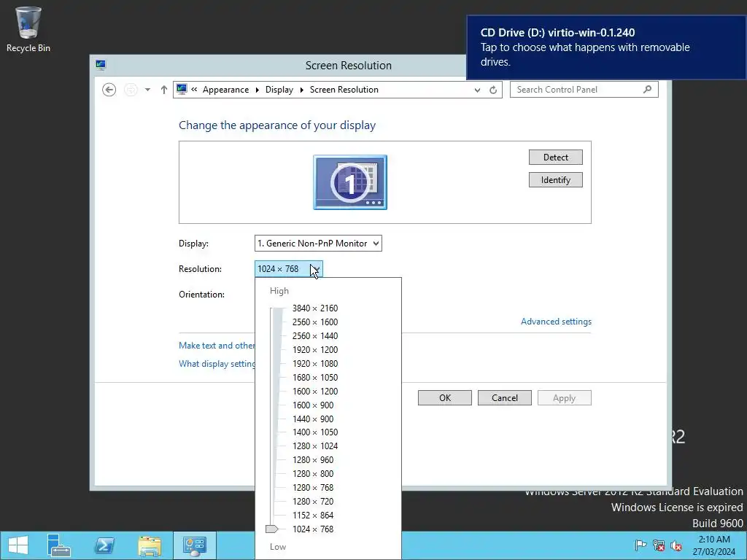The width and height of the screenshot is (747, 560).
Task: Open the Windows Start button
Action: (x=18, y=545)
